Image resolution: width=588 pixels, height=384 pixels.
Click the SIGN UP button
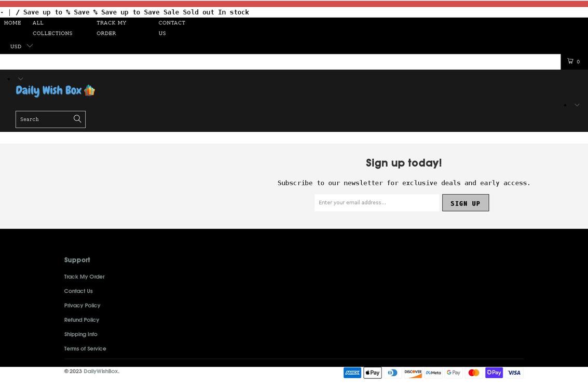466,203
